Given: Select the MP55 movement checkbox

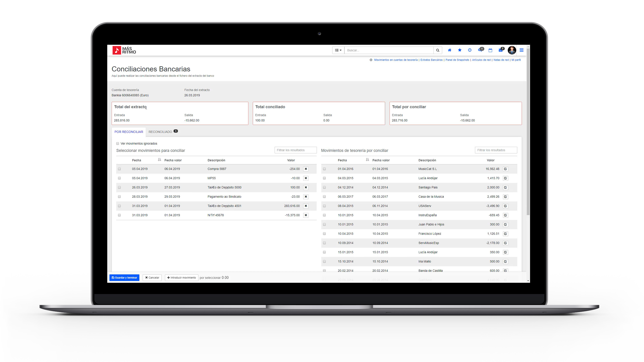Looking at the screenshot, I should 119,178.
